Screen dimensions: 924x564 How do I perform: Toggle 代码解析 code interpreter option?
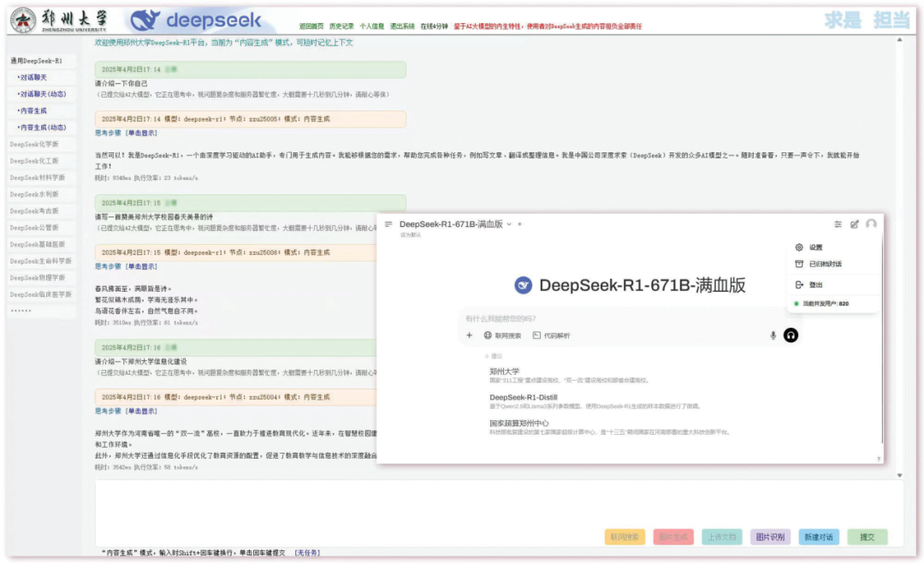tap(551, 335)
